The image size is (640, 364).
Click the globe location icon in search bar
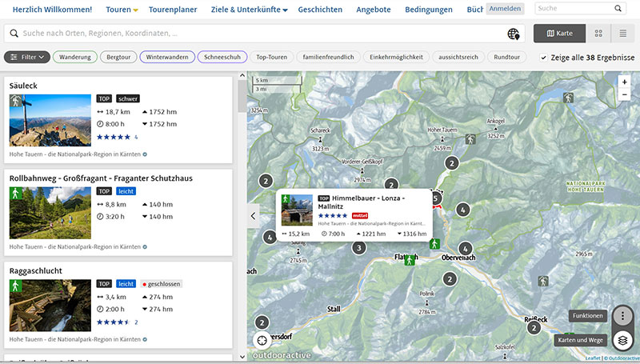coord(514,34)
